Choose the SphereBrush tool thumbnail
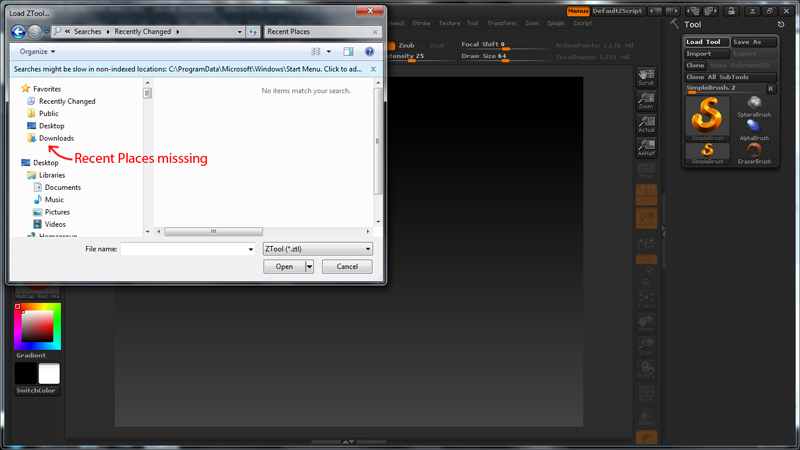The width and height of the screenshot is (800, 450). tap(754, 106)
